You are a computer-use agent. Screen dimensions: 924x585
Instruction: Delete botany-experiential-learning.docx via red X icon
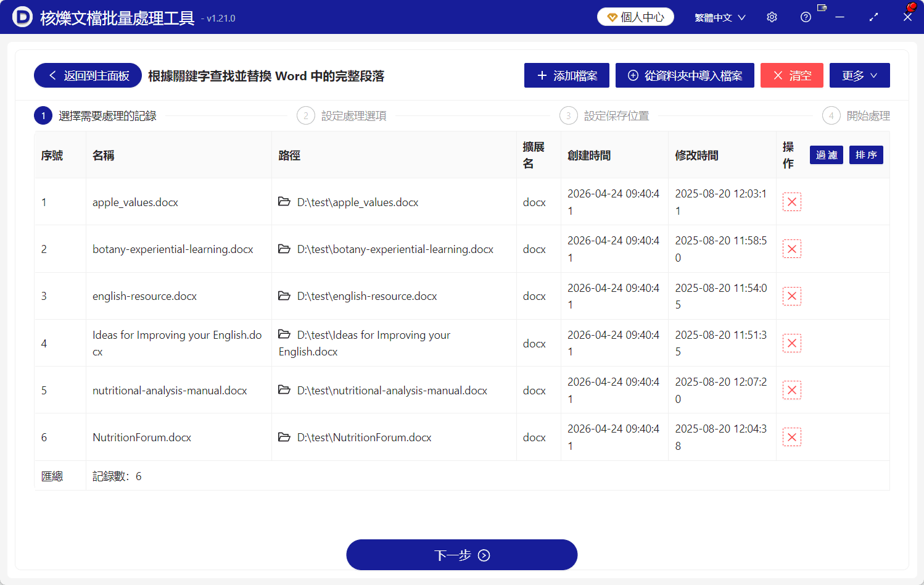point(792,248)
